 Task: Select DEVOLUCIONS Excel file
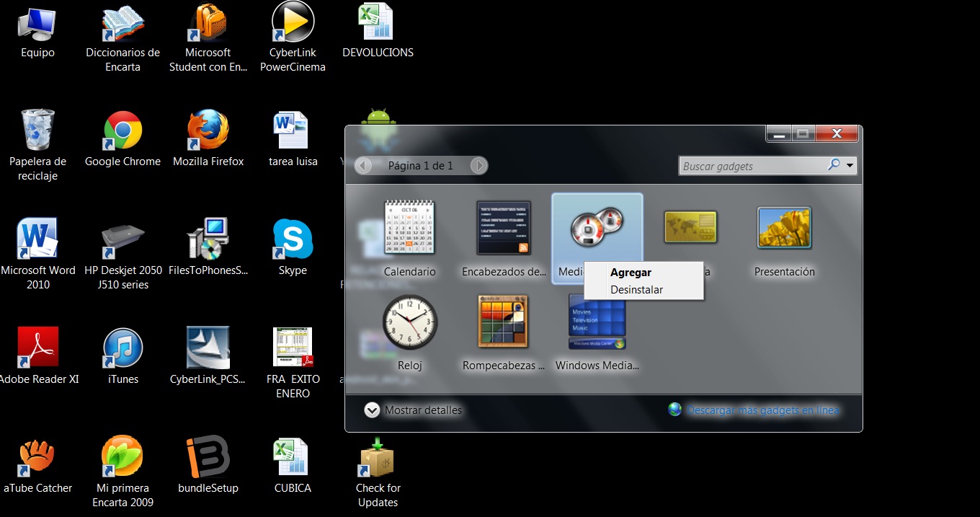378,31
